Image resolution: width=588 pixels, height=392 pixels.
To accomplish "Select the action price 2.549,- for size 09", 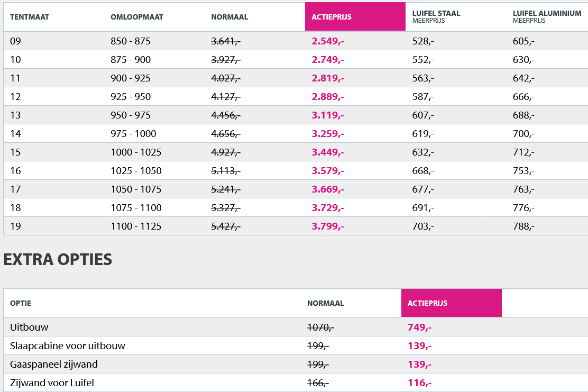I will click(x=328, y=41).
